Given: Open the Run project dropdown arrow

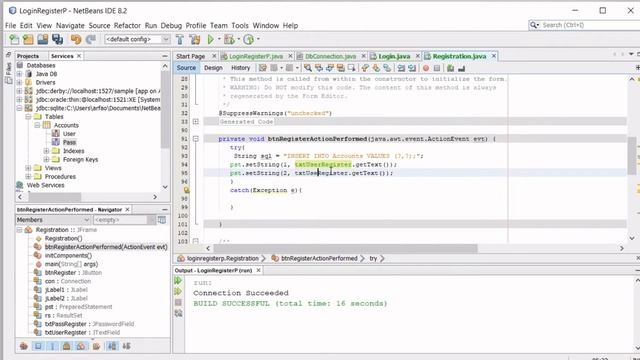Looking at the screenshot, I should pos(219,39).
